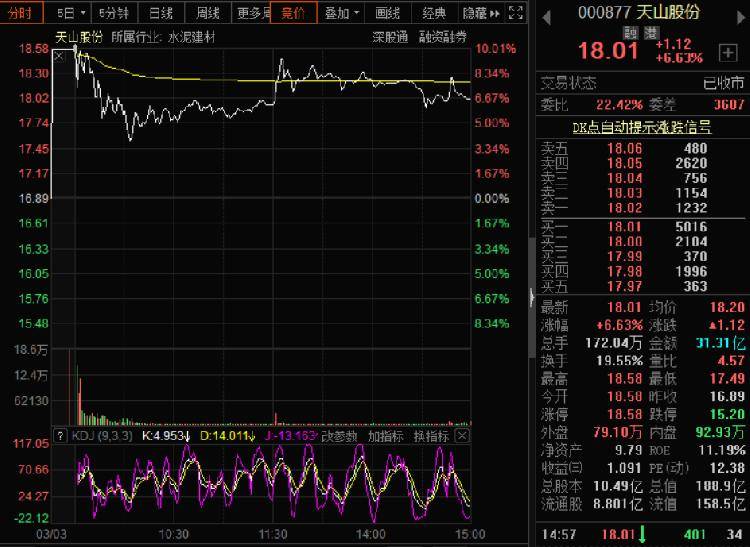The width and height of the screenshot is (750, 547).
Task: Switch to the 日线 daily chart tab
Action: (160, 13)
